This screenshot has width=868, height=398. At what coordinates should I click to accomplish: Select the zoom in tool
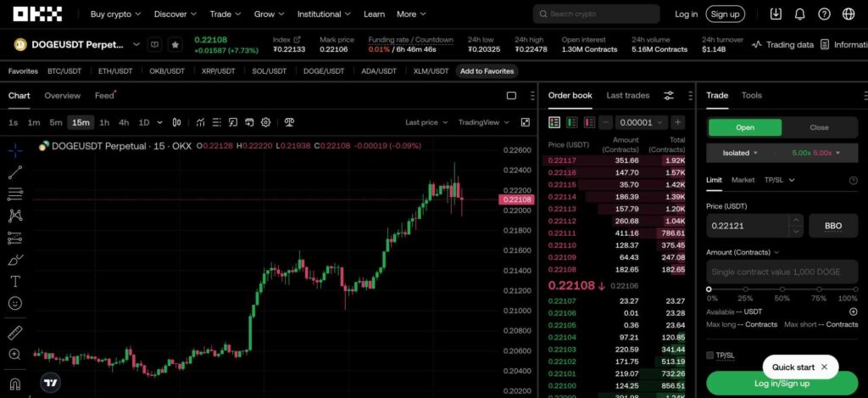pyautogui.click(x=15, y=355)
